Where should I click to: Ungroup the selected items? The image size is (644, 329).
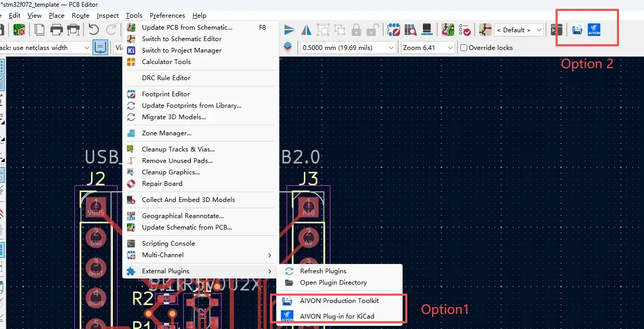tap(340, 30)
